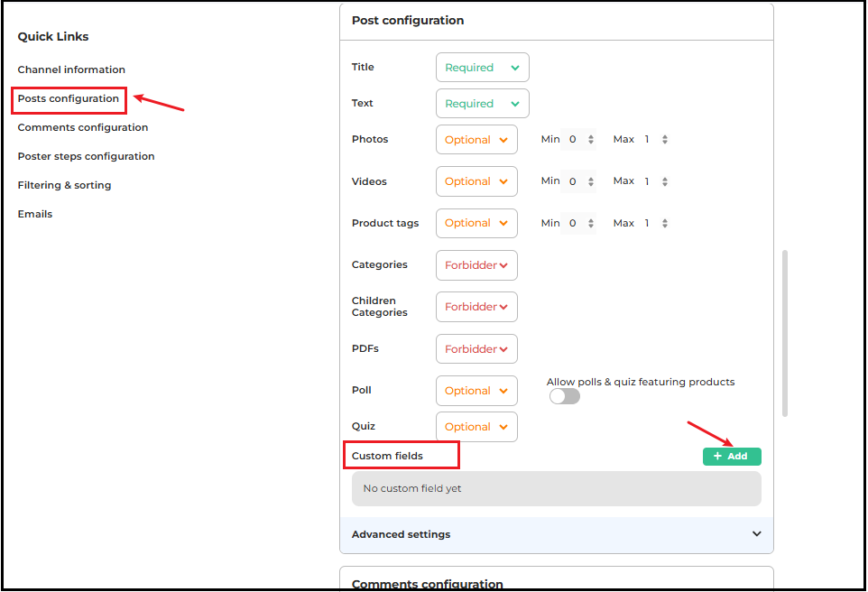The height and width of the screenshot is (592, 868).
Task: Open Posts configuration quick link
Action: point(69,98)
